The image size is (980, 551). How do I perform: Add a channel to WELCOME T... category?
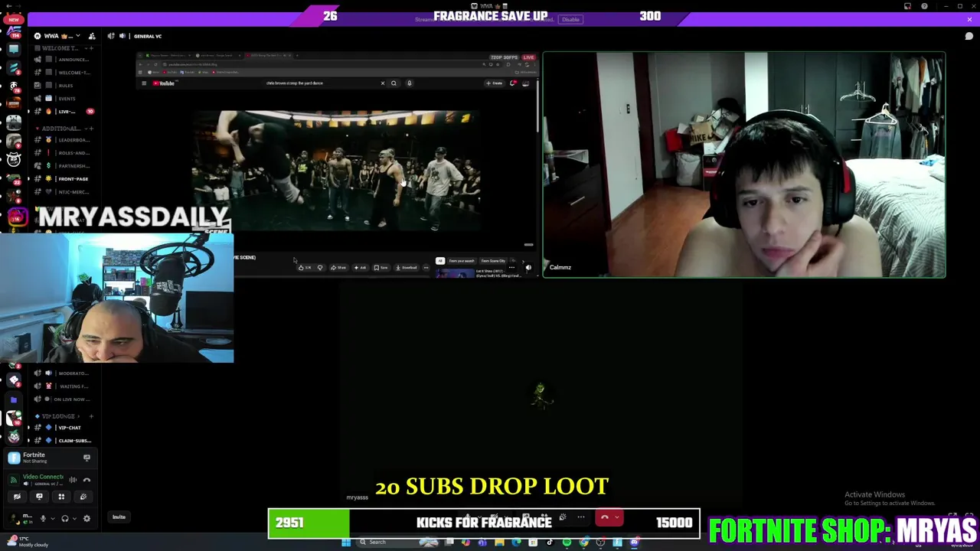pos(91,48)
